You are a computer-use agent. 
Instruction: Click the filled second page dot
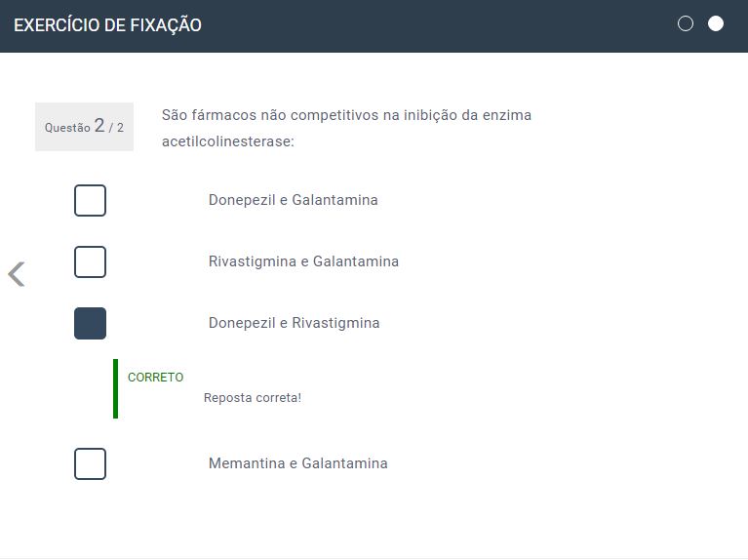(x=716, y=23)
